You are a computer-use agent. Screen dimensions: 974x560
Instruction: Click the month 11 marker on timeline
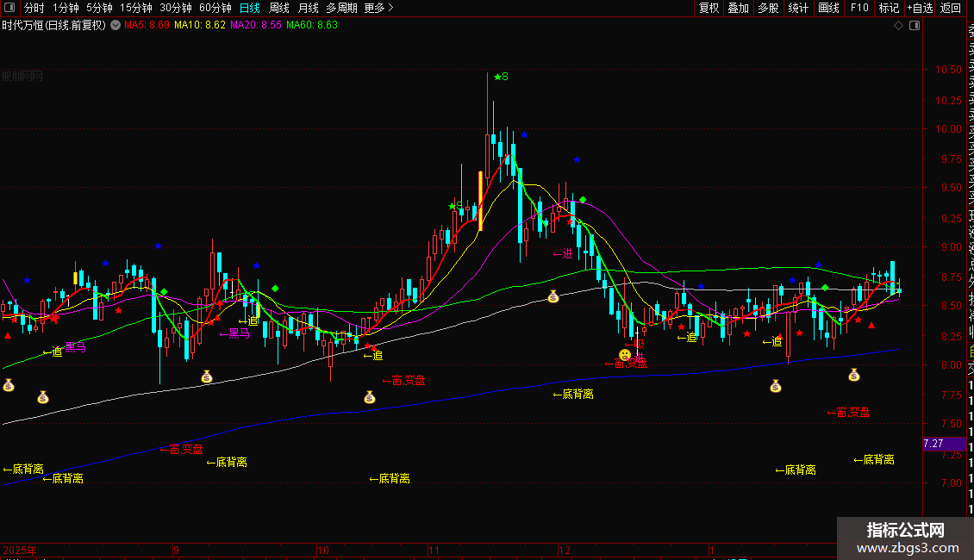point(433,550)
